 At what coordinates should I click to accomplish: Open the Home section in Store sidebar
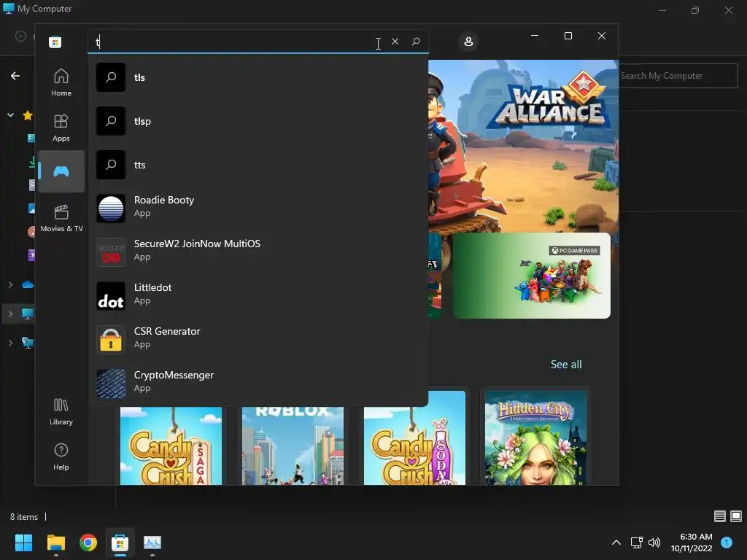61,82
